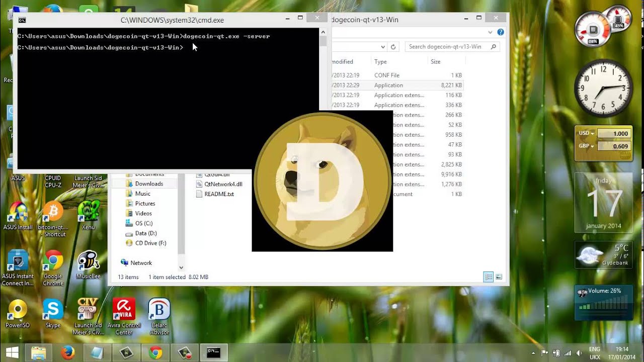Screen dimensions: 644x362
Task: Open Chrome from the taskbar
Action: tap(155, 353)
